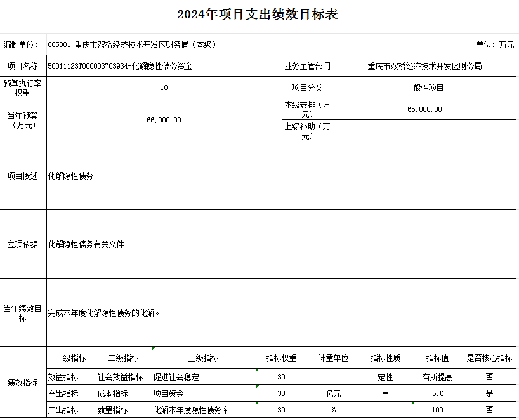The width and height of the screenshot is (519, 420).
Task: Click the 项目资金 cell
Action: 204,393
